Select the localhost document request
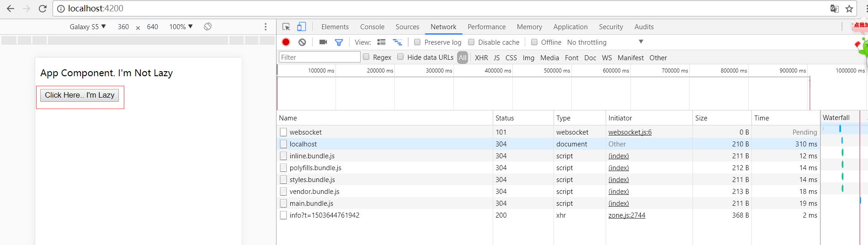Screen dimensions: 868x245 coord(548,144)
